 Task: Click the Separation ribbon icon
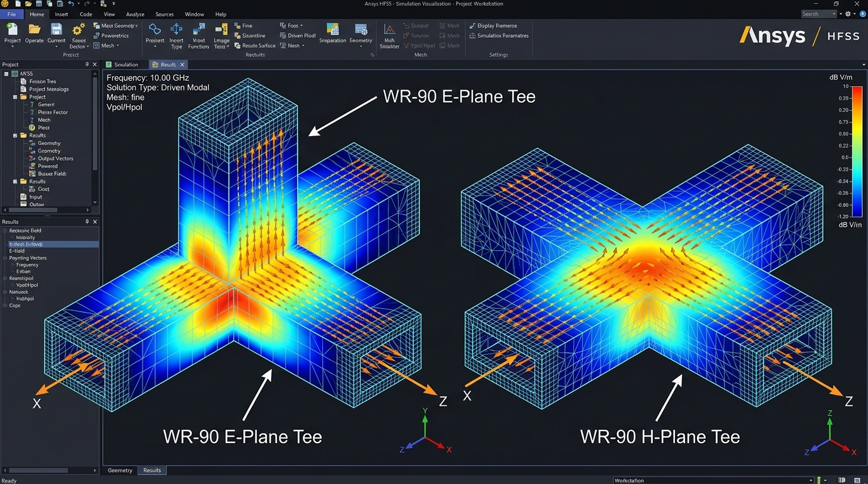coord(332,30)
